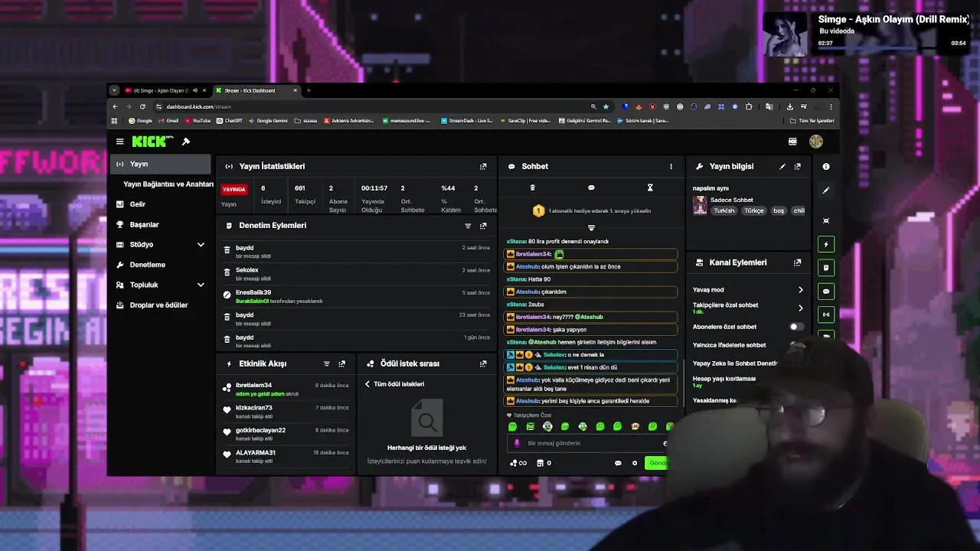Open the Gmail bookmark
Screen dimensions: 980x551
pyautogui.click(x=168, y=121)
